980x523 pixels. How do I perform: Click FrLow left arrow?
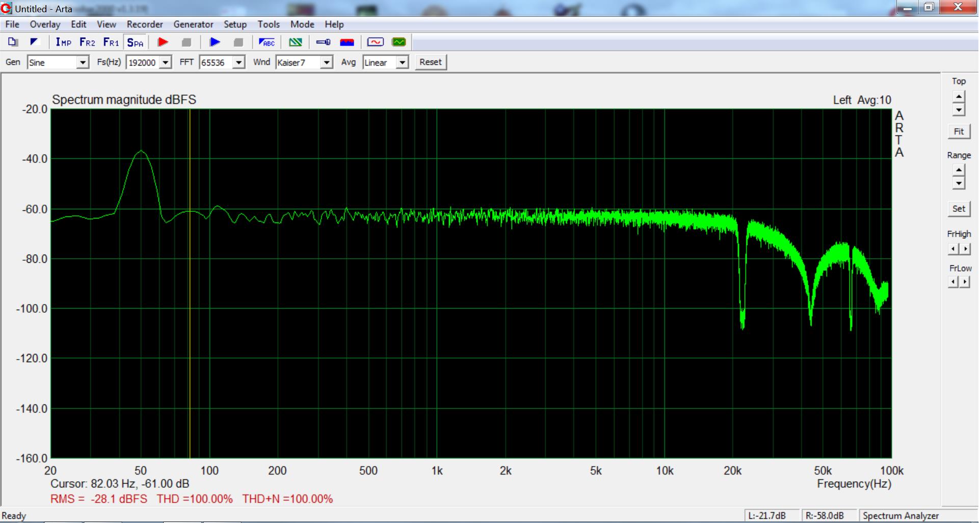pyautogui.click(x=953, y=282)
